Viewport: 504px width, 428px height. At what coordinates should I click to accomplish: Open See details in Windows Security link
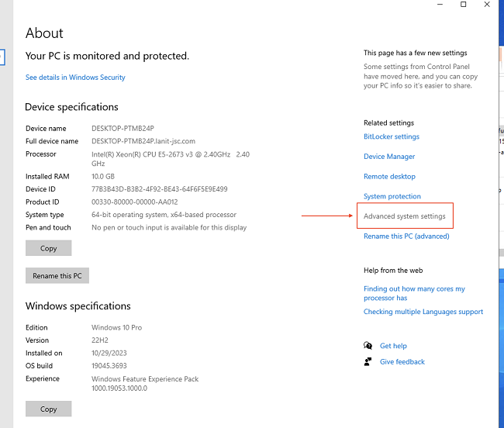click(x=75, y=78)
